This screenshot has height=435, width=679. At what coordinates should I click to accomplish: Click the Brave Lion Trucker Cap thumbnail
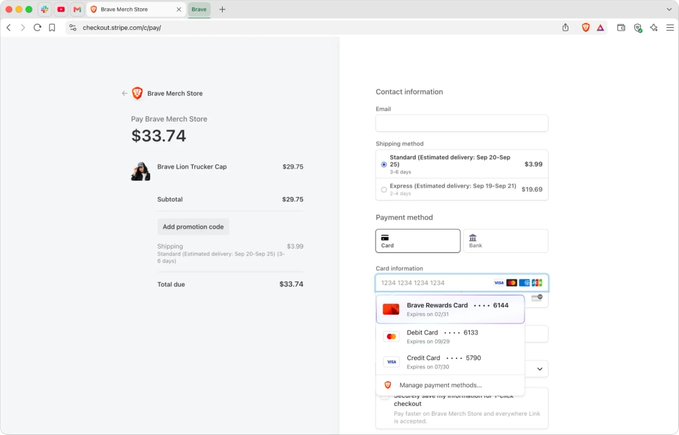pyautogui.click(x=141, y=171)
